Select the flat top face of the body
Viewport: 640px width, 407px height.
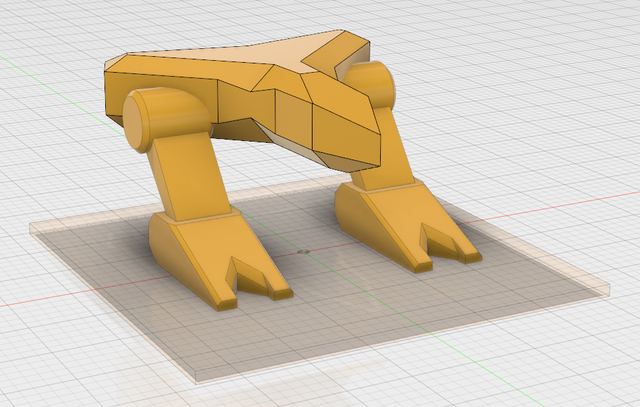click(x=245, y=54)
